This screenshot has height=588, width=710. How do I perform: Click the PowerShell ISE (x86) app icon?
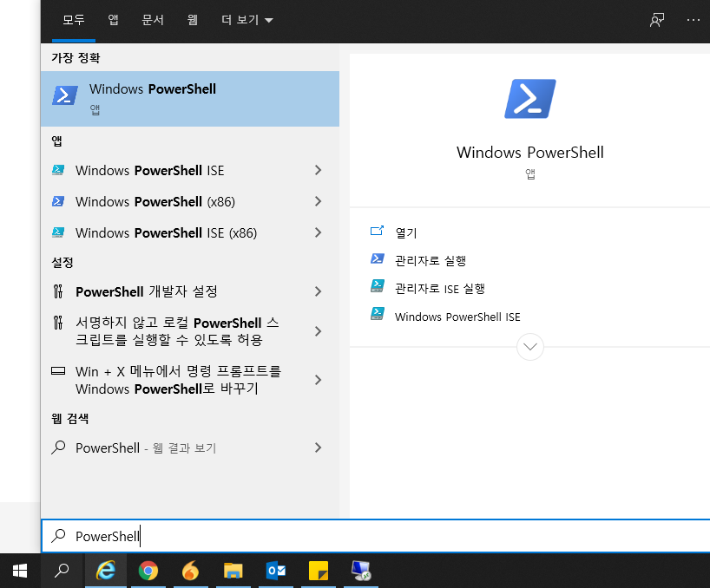click(x=58, y=232)
